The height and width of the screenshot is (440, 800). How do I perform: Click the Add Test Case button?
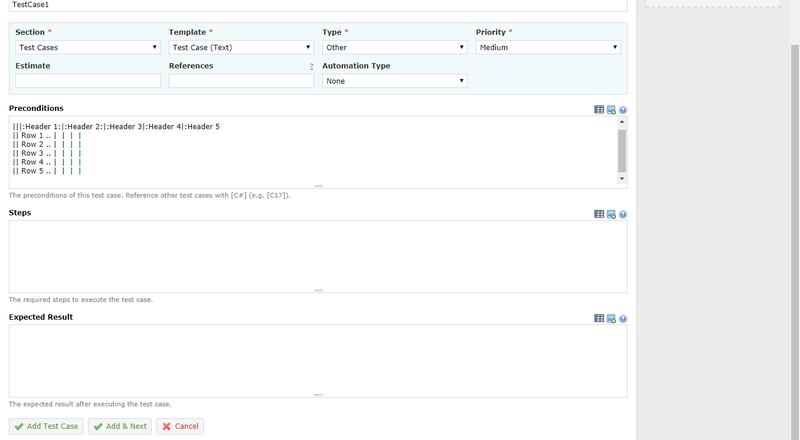click(x=46, y=426)
